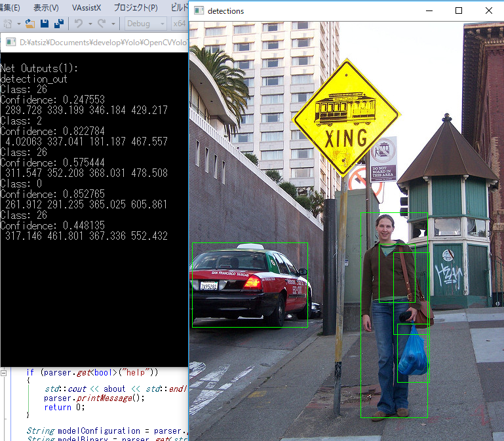Close the detections window
504x441 pixels.
pyautogui.click(x=488, y=10)
